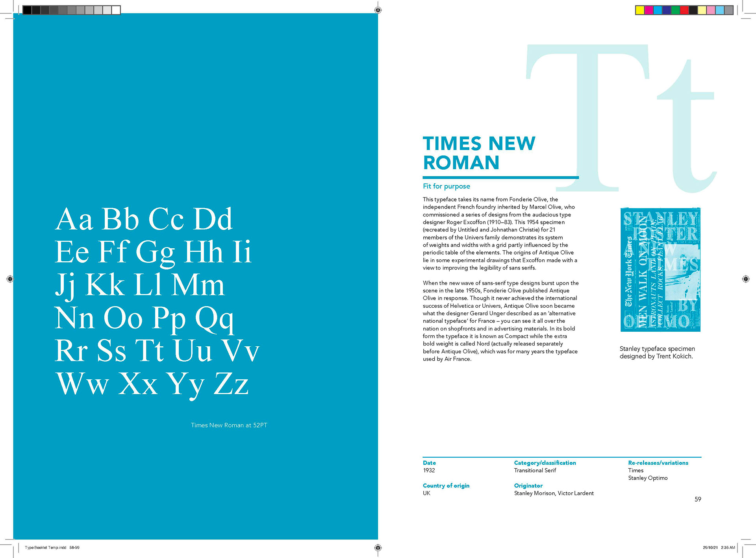Click the large pale 'Tt' display letters
This screenshot has width=756, height=558.
click(x=621, y=118)
